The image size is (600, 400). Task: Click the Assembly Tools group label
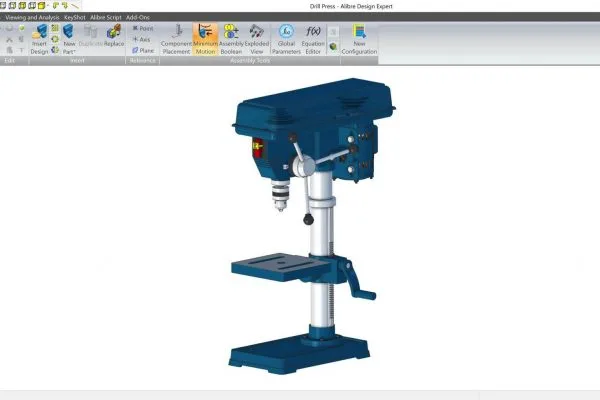(249, 60)
